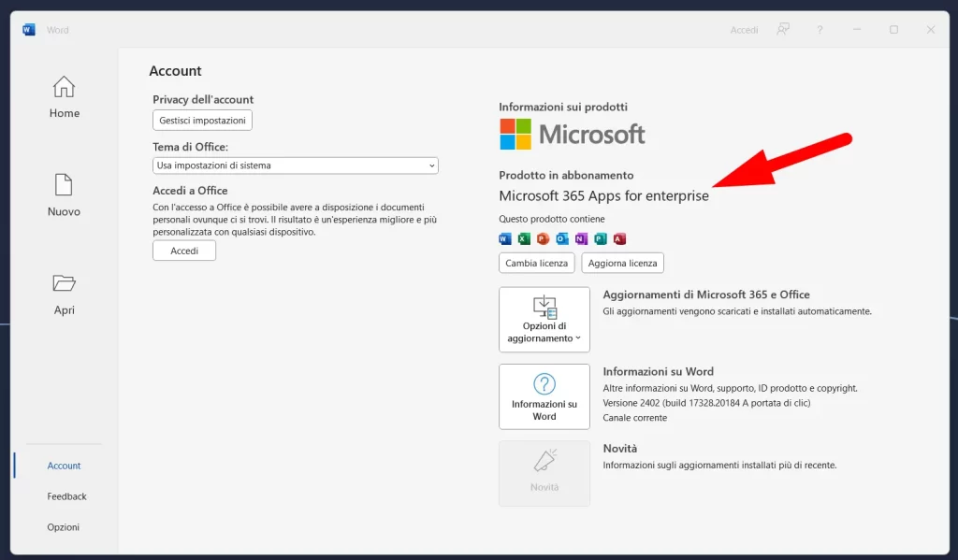
Task: Select Account in the sidebar
Action: tap(64, 466)
